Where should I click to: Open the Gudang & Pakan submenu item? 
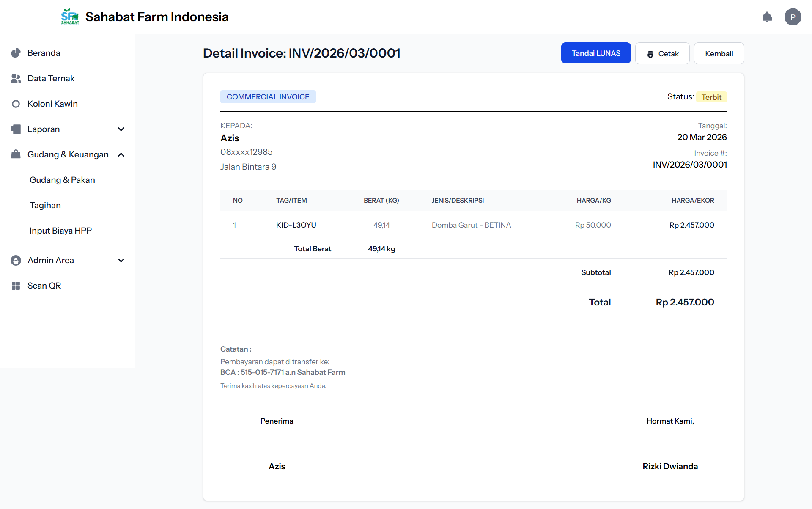click(62, 180)
